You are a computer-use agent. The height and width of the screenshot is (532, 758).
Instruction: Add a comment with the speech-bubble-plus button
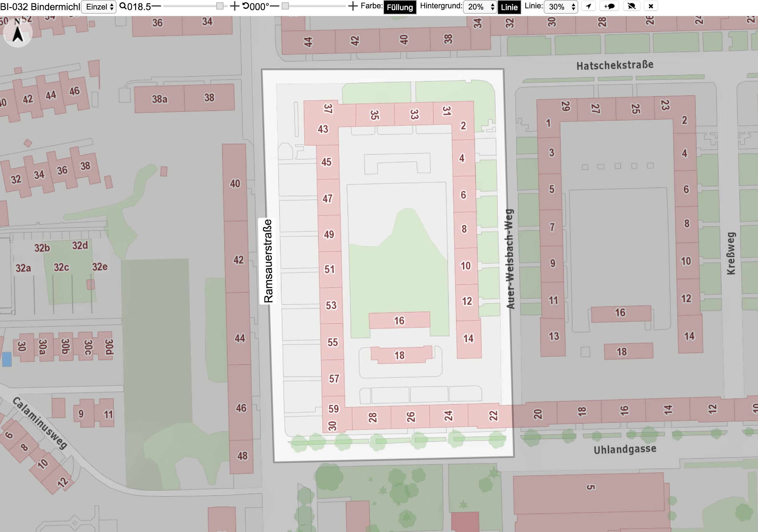[x=609, y=6]
